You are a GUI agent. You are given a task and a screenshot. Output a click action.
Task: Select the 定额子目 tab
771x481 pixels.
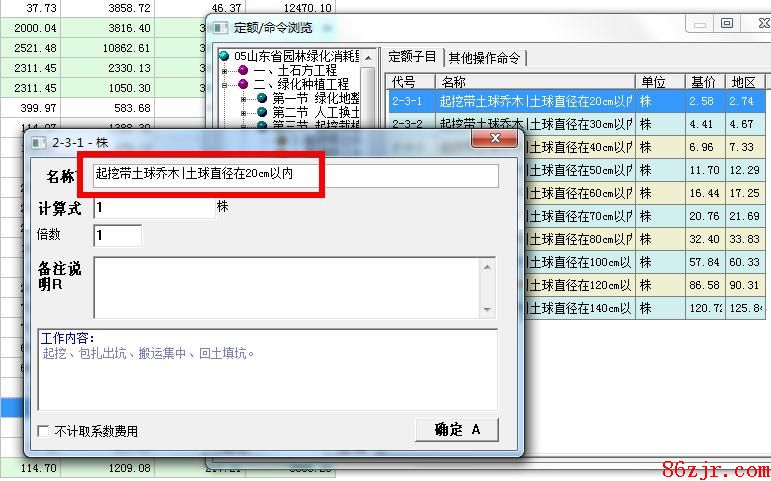coord(413,57)
